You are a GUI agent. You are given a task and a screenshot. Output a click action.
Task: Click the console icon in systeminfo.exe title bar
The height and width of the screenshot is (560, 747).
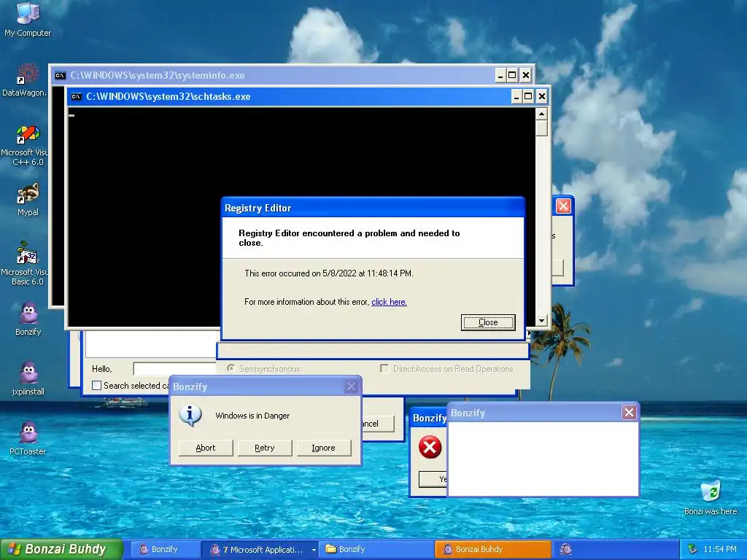tap(60, 75)
